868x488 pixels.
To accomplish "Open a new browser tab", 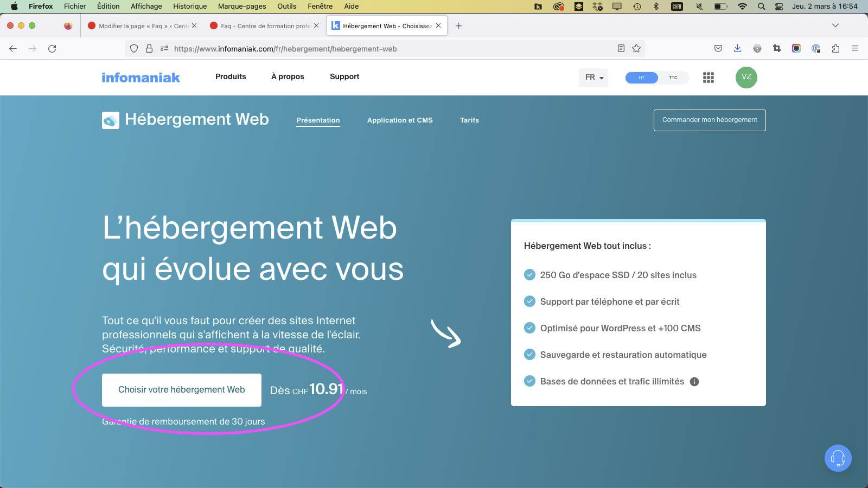I will click(x=459, y=26).
